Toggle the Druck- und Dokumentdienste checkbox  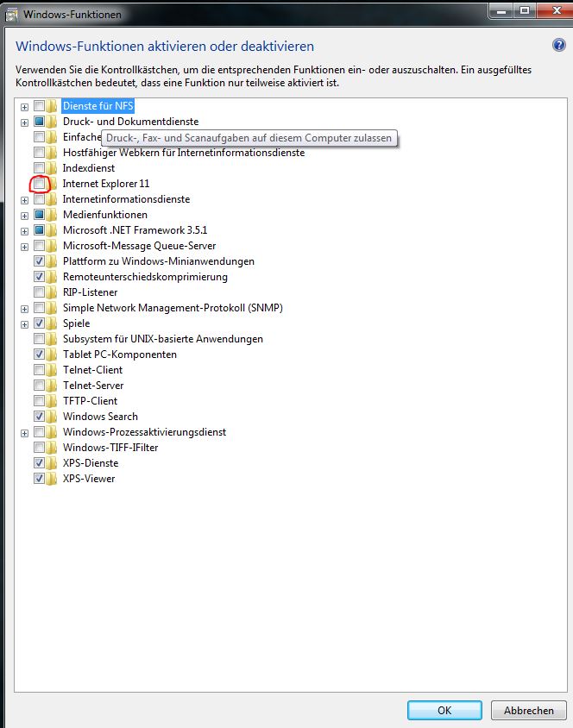tap(40, 122)
